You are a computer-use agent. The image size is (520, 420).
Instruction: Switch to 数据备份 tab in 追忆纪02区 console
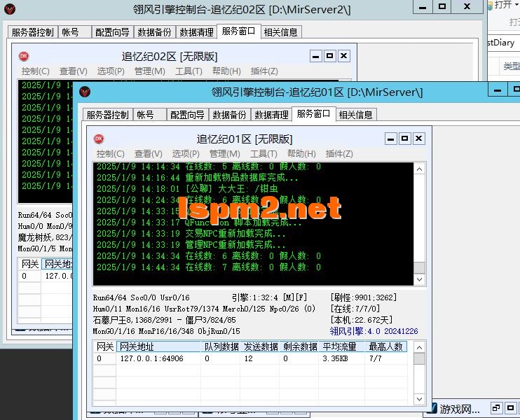tap(155, 32)
